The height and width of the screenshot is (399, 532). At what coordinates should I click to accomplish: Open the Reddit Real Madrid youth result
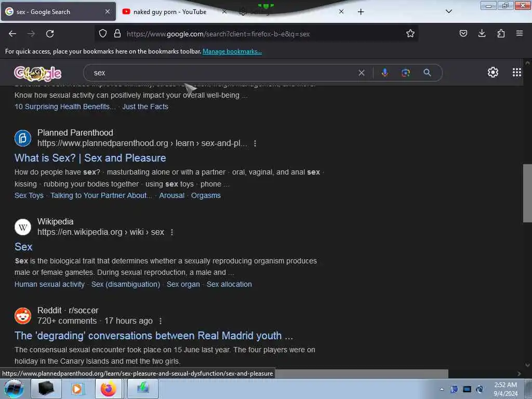pyautogui.click(x=154, y=336)
